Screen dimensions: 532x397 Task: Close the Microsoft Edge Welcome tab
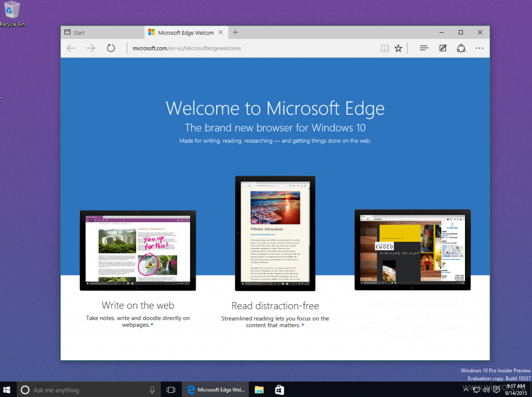[x=221, y=32]
